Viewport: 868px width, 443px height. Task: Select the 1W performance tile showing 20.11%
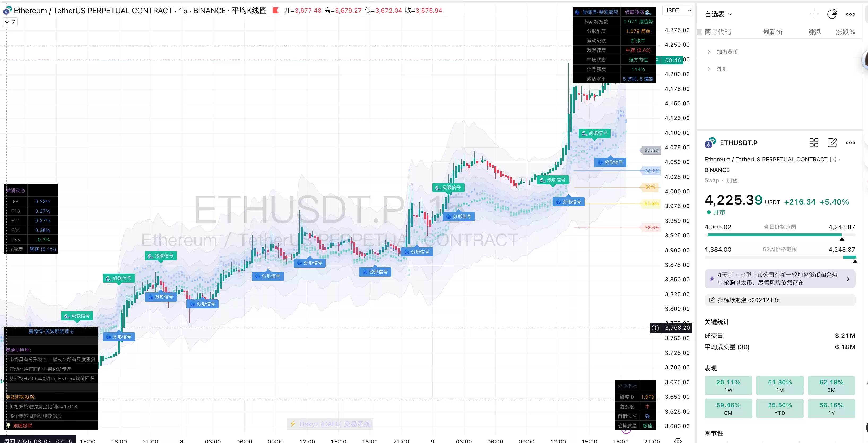tap(728, 386)
